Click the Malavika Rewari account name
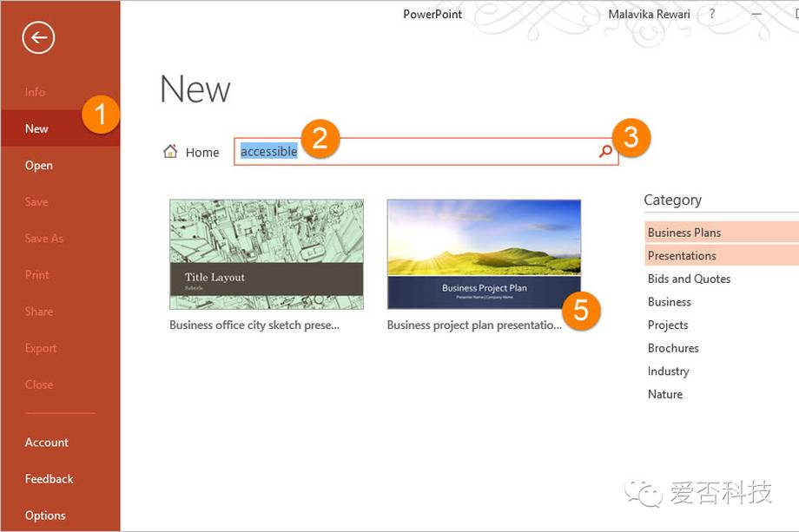 click(x=649, y=14)
